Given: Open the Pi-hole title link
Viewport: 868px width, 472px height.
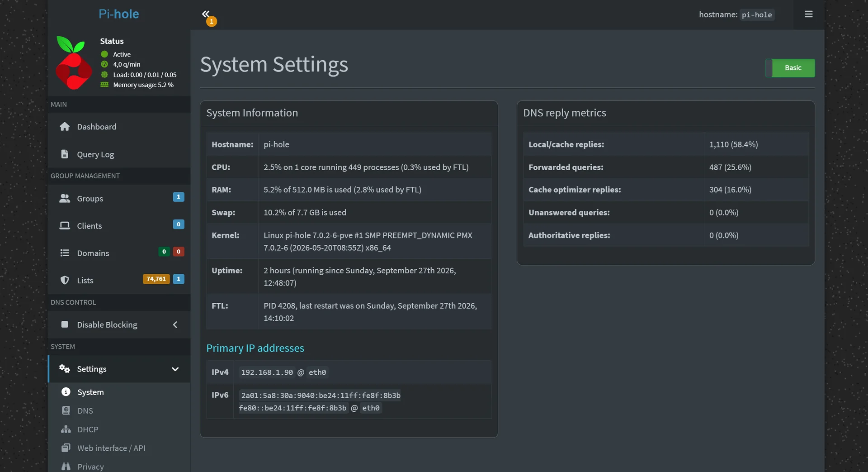Looking at the screenshot, I should pyautogui.click(x=119, y=14).
